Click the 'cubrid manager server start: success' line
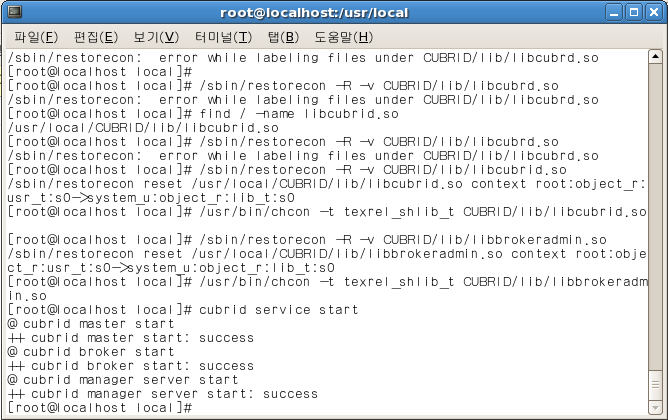The image size is (668, 420). [163, 394]
